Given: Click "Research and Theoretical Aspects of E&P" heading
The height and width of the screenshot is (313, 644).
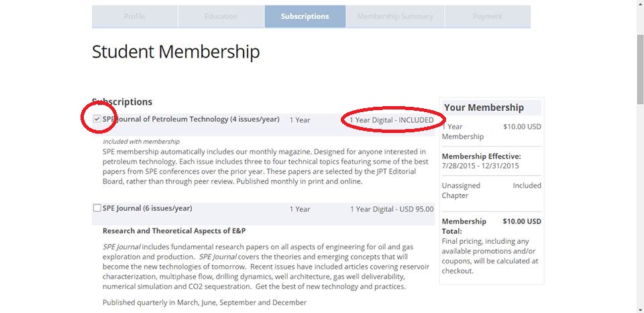Looking at the screenshot, I should pyautogui.click(x=174, y=231).
